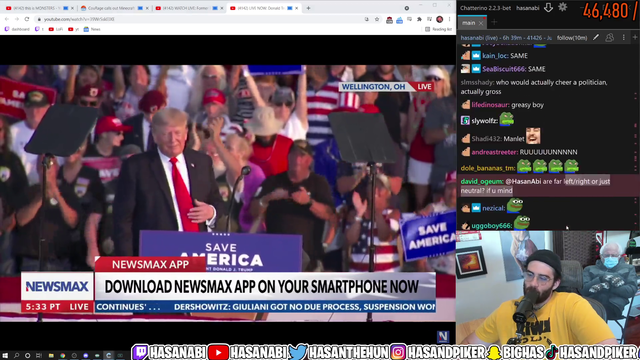This screenshot has width=640, height=360.
Task: Click username SeaBiscuit666 in chat
Action: coord(504,69)
